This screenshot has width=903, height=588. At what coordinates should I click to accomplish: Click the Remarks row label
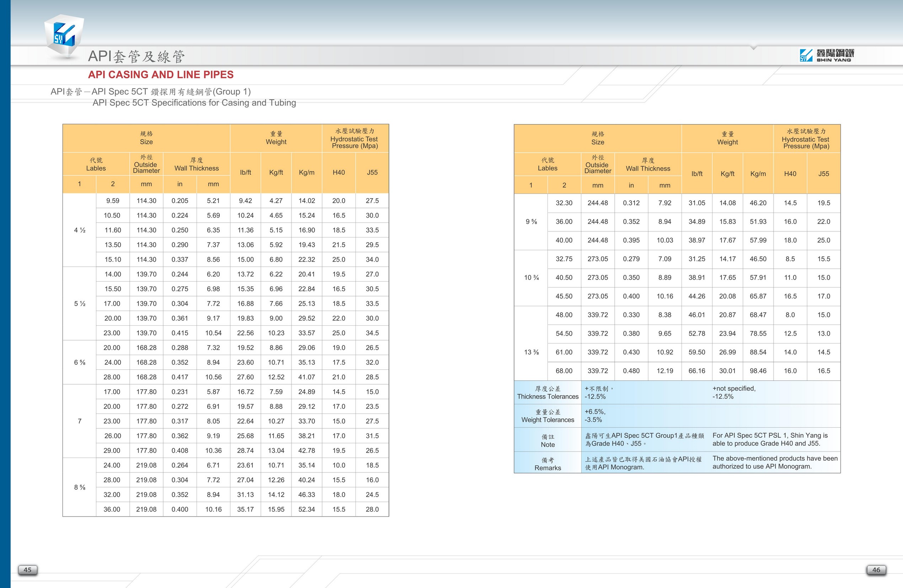547,464
